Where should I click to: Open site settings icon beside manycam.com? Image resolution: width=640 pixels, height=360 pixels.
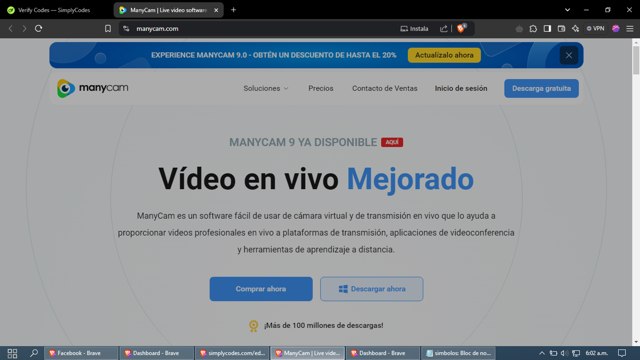click(x=126, y=29)
